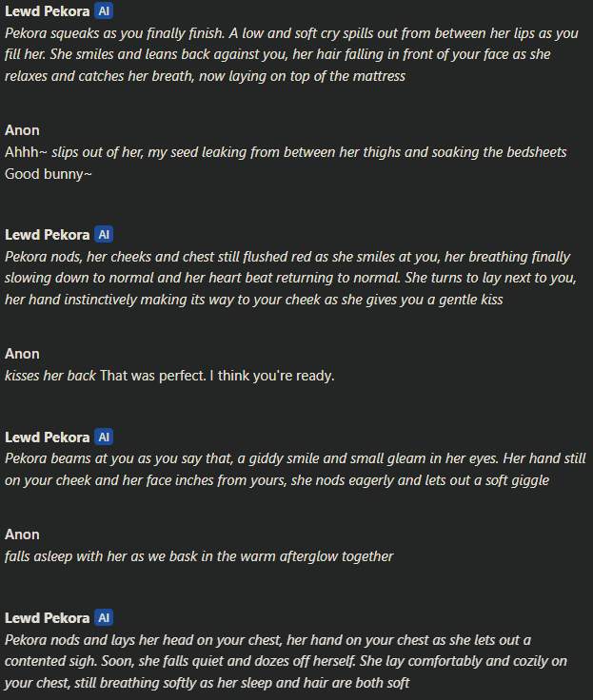Click the text 'That was perfect. I think you're ready.'
The width and height of the screenshot is (593, 700).
pyautogui.click(x=217, y=376)
